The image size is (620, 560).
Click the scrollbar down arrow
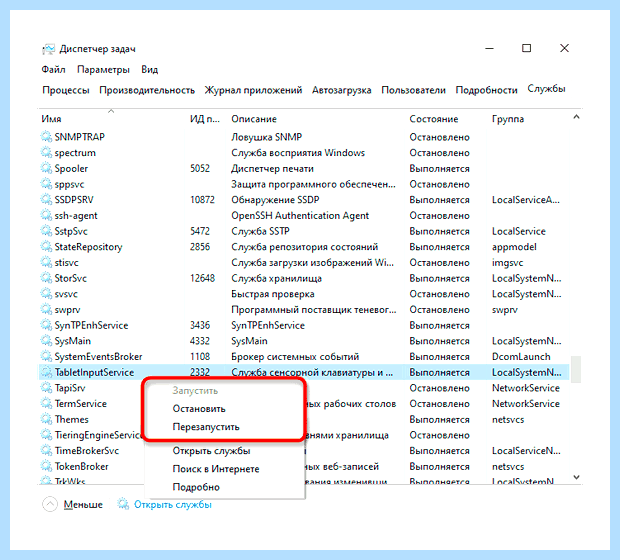click(x=577, y=477)
